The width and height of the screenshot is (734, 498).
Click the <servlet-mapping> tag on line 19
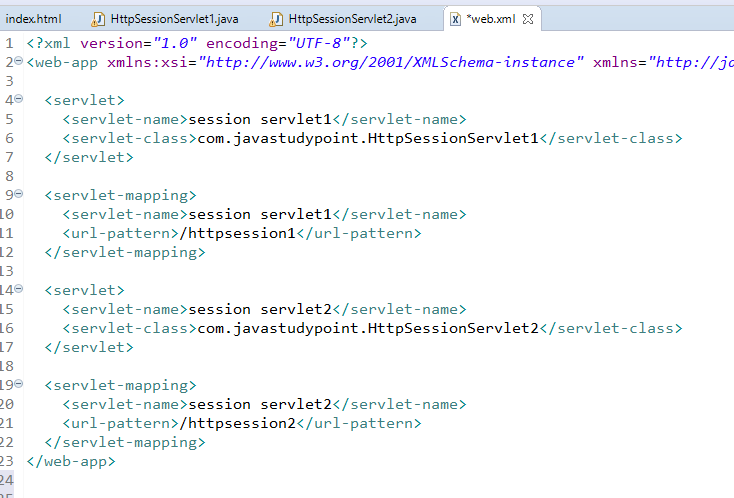point(120,385)
